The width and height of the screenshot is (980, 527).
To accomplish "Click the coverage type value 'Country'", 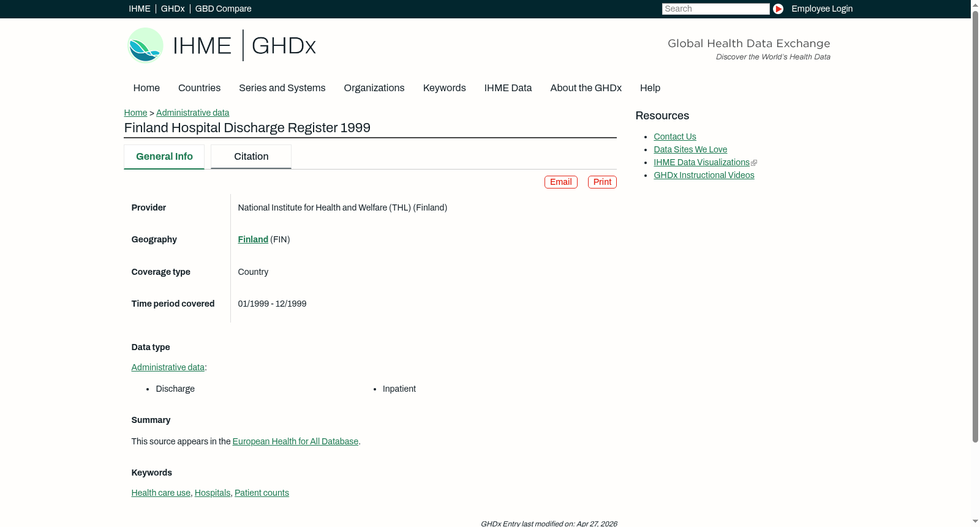I will pyautogui.click(x=253, y=272).
